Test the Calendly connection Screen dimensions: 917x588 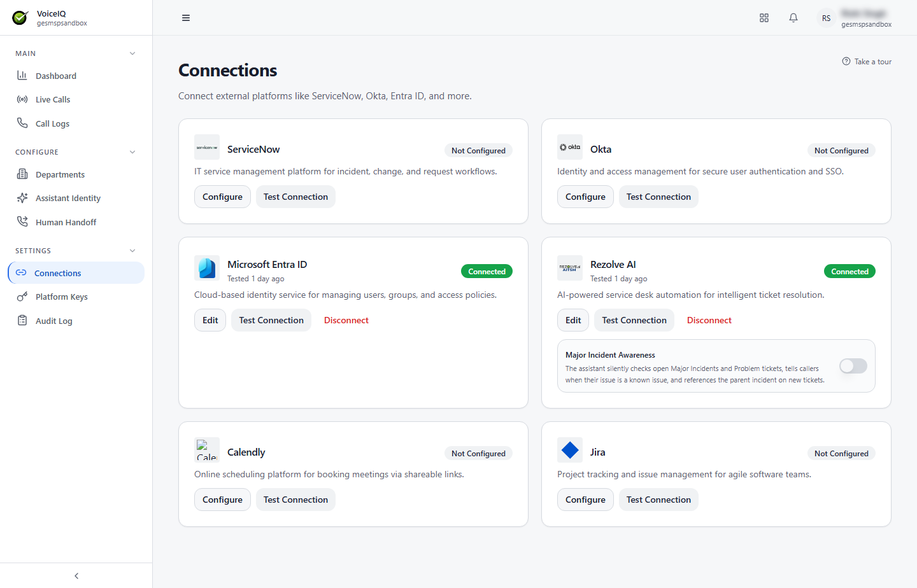295,500
